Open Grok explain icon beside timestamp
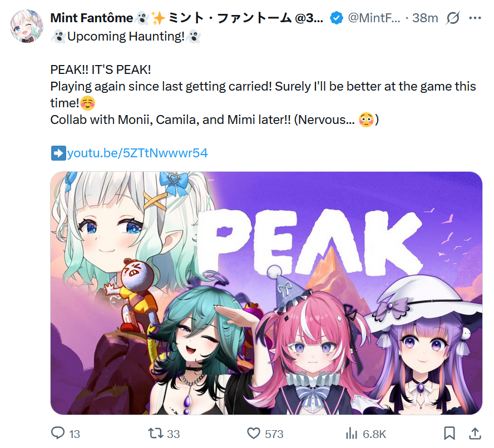The height and width of the screenshot is (448, 494). click(x=453, y=18)
